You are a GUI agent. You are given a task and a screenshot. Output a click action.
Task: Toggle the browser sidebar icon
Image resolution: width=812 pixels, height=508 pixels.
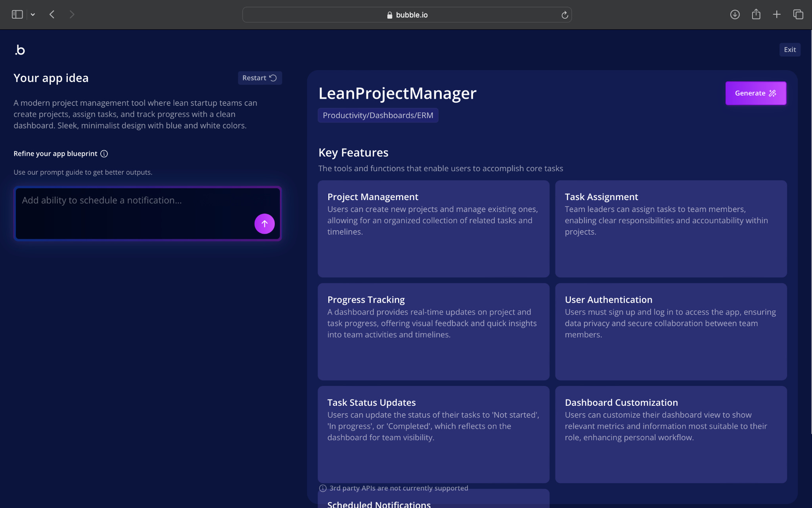pyautogui.click(x=17, y=15)
